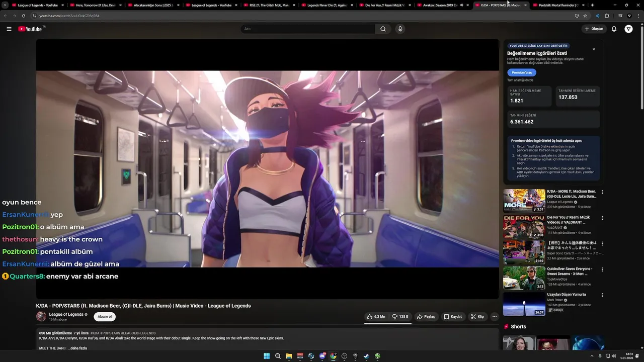Click the YouTube logo to go home
Screen dimensions: 644x362
click(30, 29)
